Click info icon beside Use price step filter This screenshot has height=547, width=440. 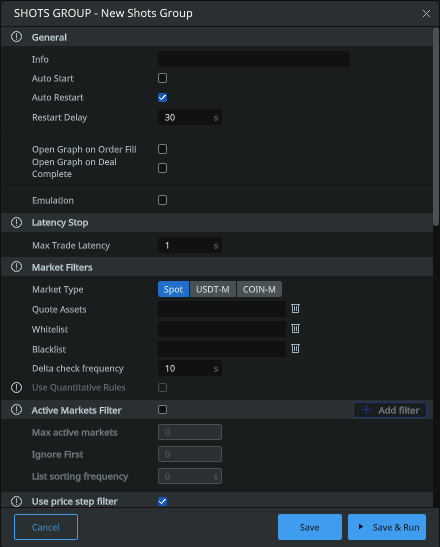coord(16,501)
